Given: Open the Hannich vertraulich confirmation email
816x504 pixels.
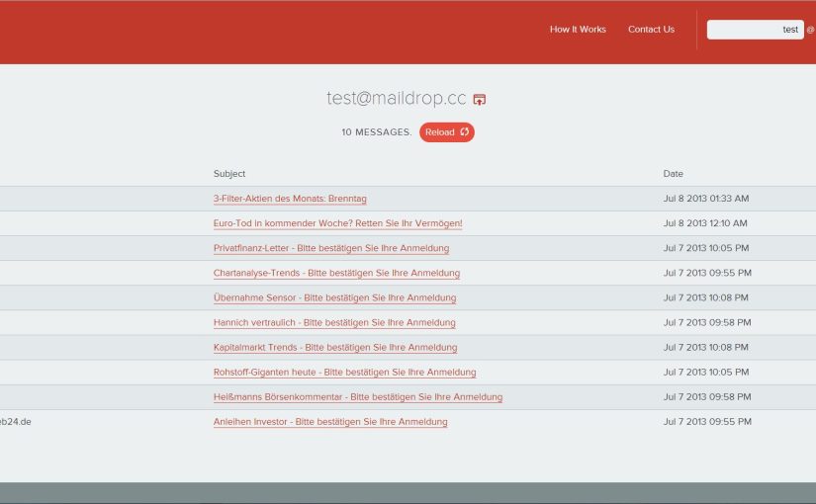Looking at the screenshot, I should coord(334,322).
